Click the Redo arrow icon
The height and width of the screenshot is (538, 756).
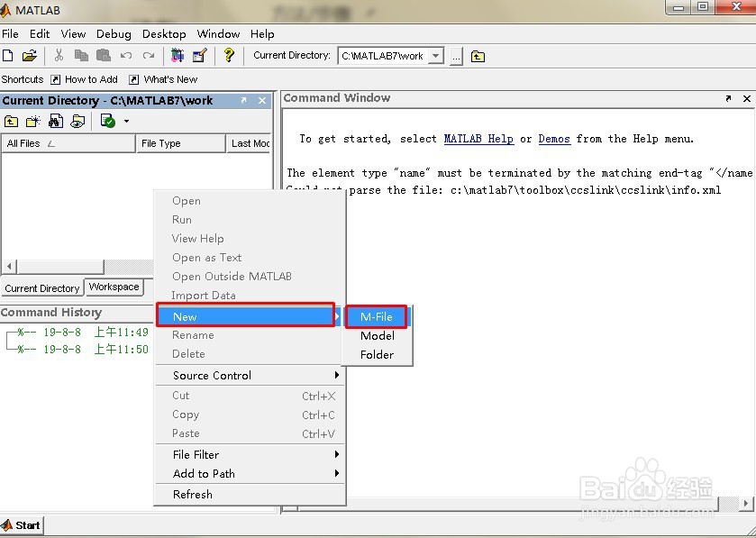click(149, 56)
